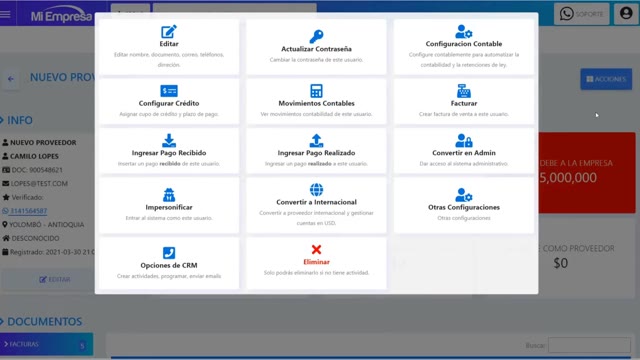Open Opciones de CRM phone option
Image resolution: width=640 pixels, height=360 pixels.
pos(169,264)
